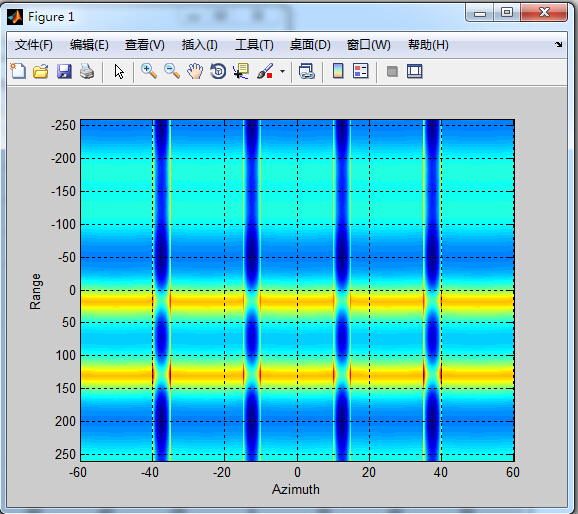Select the Data Cursor tool

tap(241, 71)
